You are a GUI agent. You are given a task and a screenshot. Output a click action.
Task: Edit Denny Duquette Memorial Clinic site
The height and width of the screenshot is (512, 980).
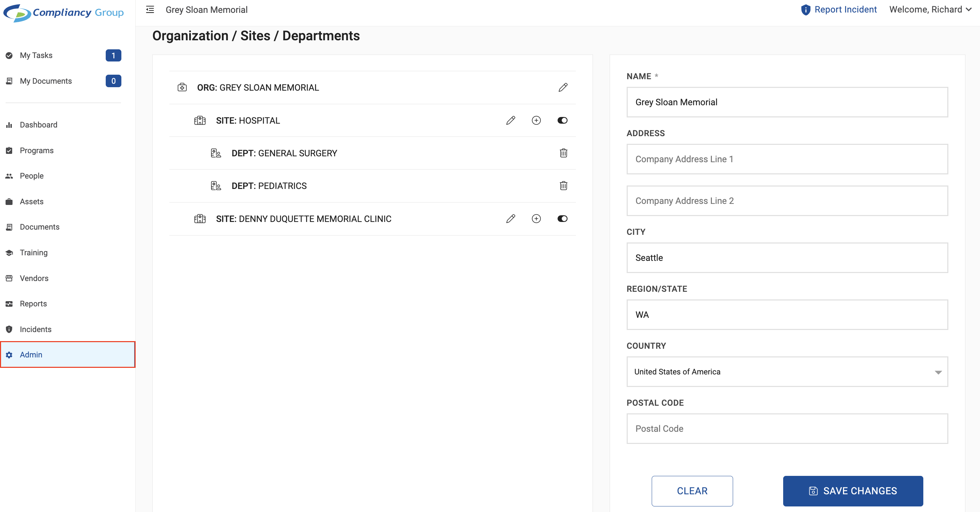(511, 218)
